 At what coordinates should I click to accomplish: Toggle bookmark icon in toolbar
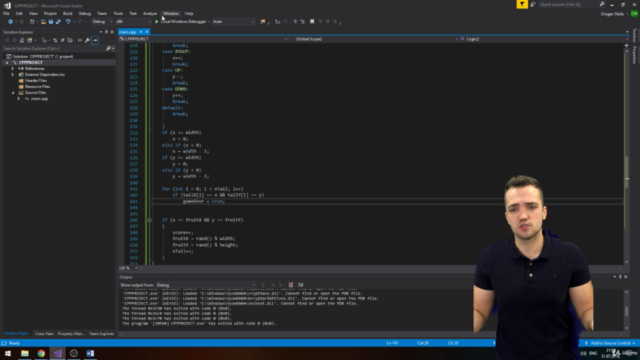coord(312,22)
